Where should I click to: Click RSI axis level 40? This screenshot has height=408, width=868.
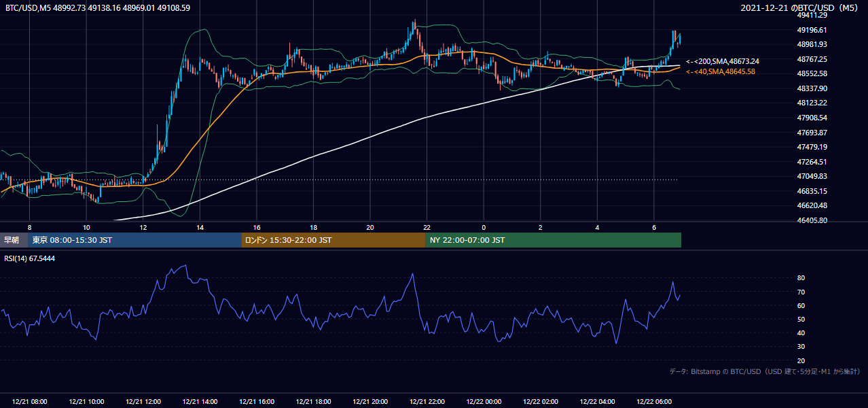(801, 333)
